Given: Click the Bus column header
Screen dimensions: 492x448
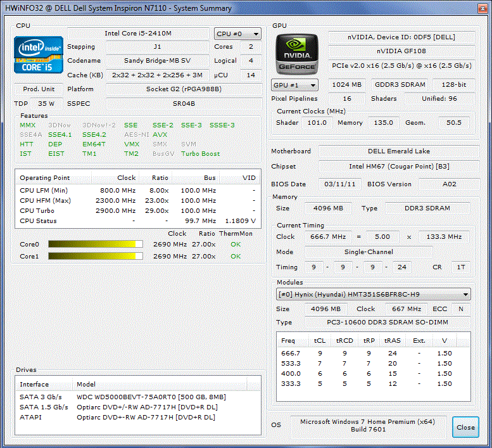Looking at the screenshot, I should point(196,177).
